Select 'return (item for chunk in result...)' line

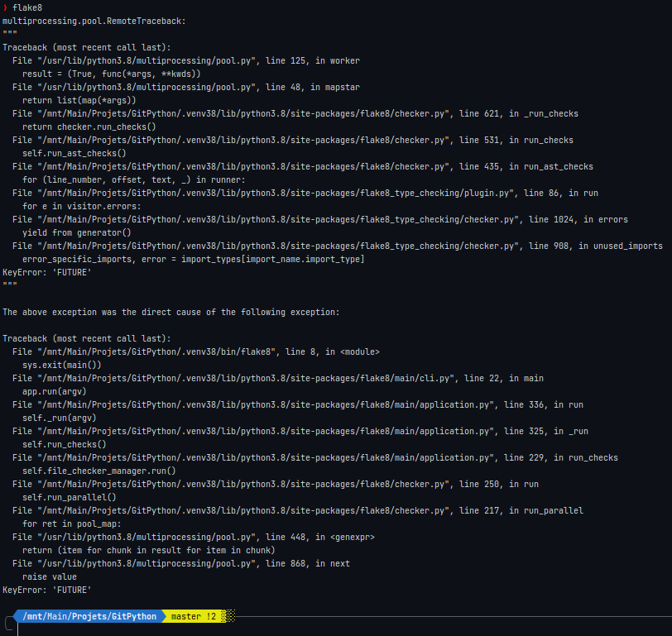coord(149,551)
